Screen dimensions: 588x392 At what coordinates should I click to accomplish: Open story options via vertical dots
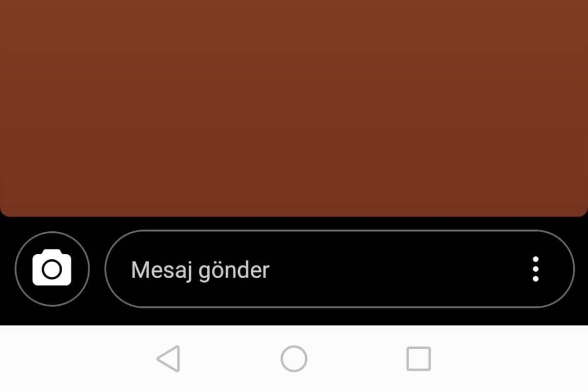coord(536,269)
